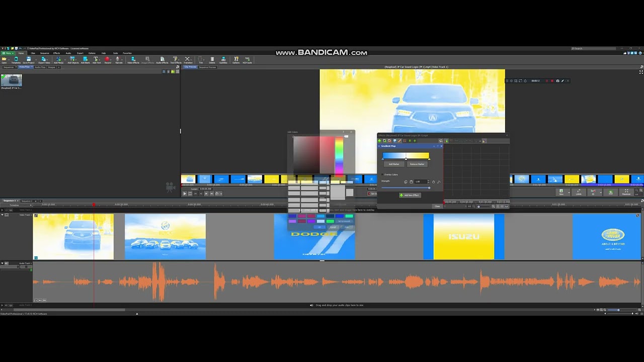Image resolution: width=644 pixels, height=362 pixels.
Task: Click the Delete trash icon in toolbar
Action: [x=212, y=59]
